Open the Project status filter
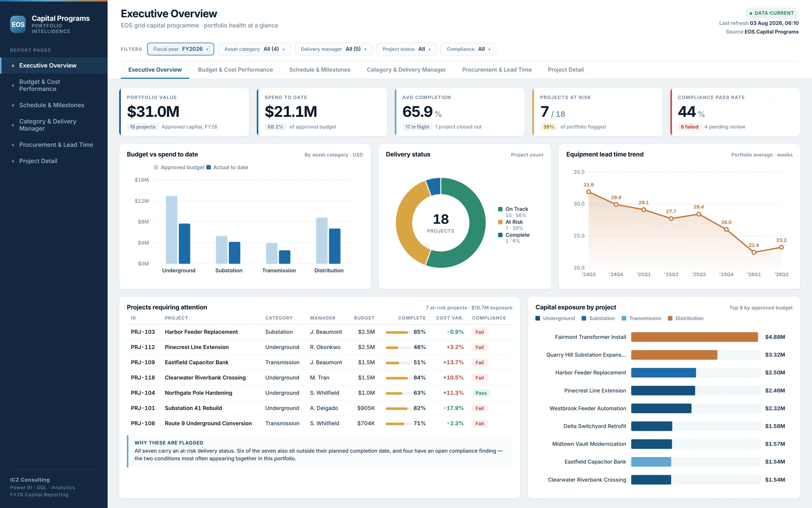Viewport: 812px width, 508px height. (406, 49)
